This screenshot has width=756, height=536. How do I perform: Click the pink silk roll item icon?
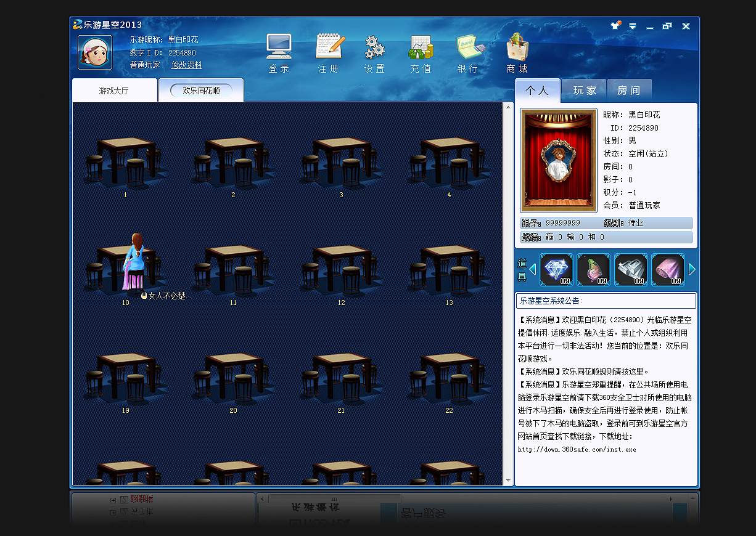(x=668, y=269)
